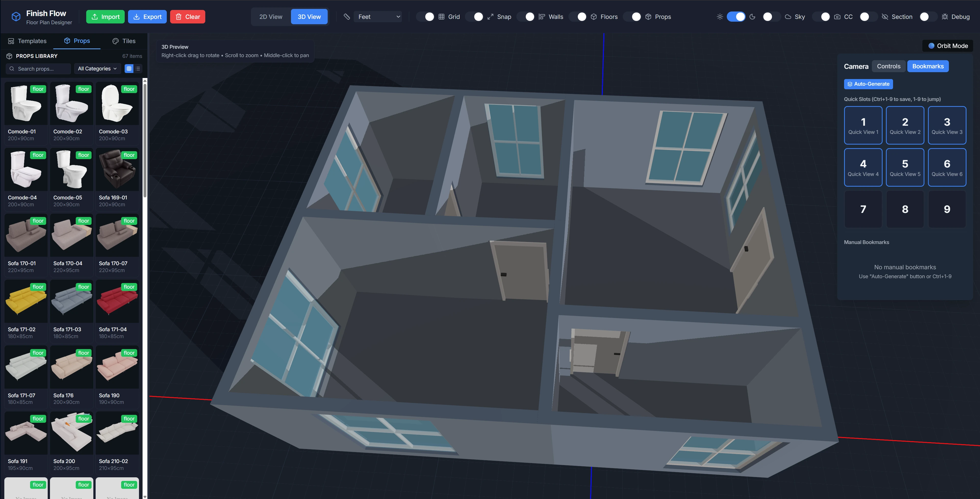The width and height of the screenshot is (980, 499).
Task: Switch to the Tiles tab
Action: click(124, 41)
